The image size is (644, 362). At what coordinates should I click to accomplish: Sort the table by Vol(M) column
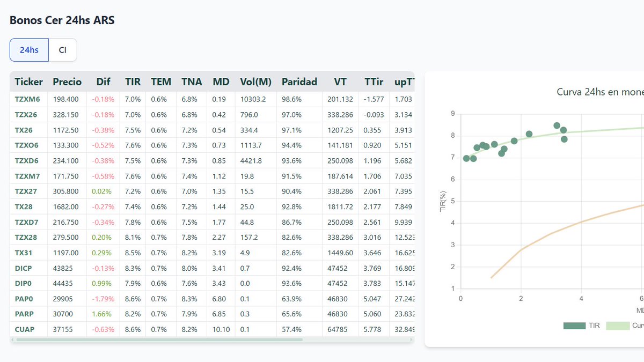pyautogui.click(x=255, y=82)
